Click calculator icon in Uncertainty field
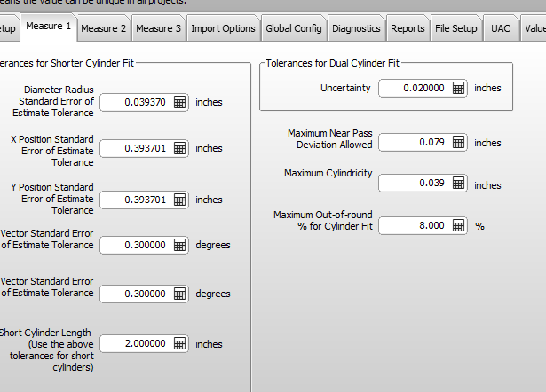Image resolution: width=546 pixels, height=392 pixels. pos(458,89)
